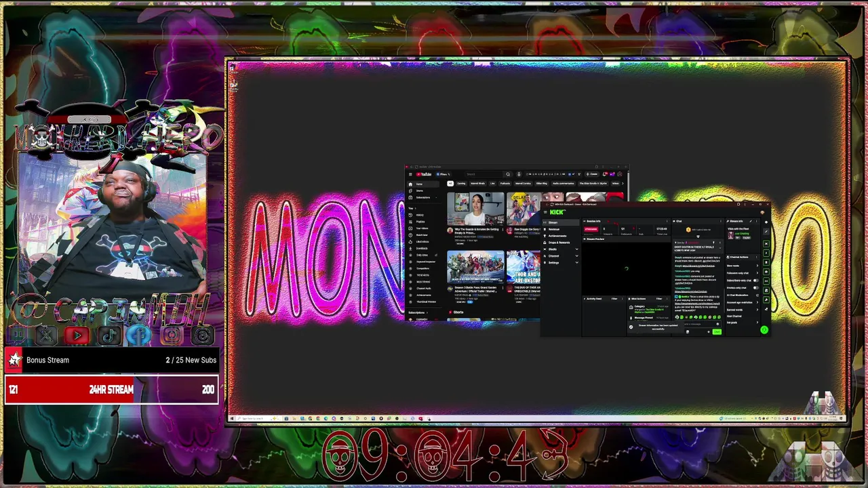Open Followers-only chat settings arrow
The image size is (868, 488).
pyautogui.click(x=757, y=273)
